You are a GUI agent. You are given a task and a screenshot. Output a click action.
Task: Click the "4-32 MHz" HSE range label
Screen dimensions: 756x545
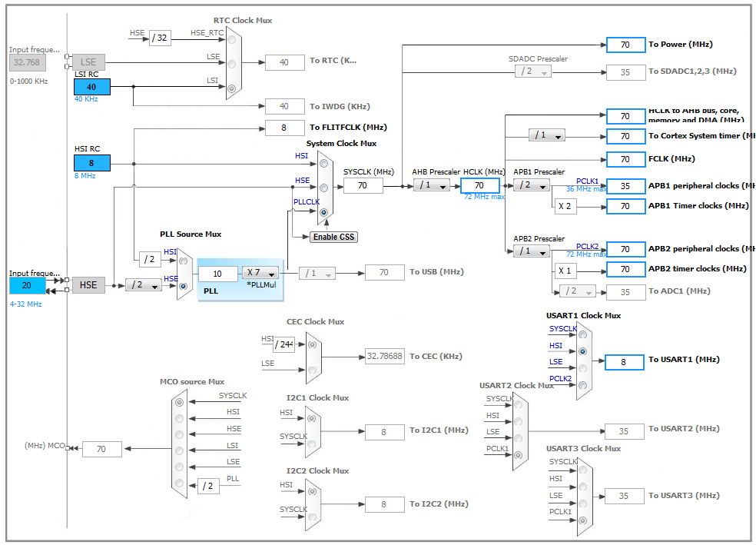pyautogui.click(x=26, y=304)
